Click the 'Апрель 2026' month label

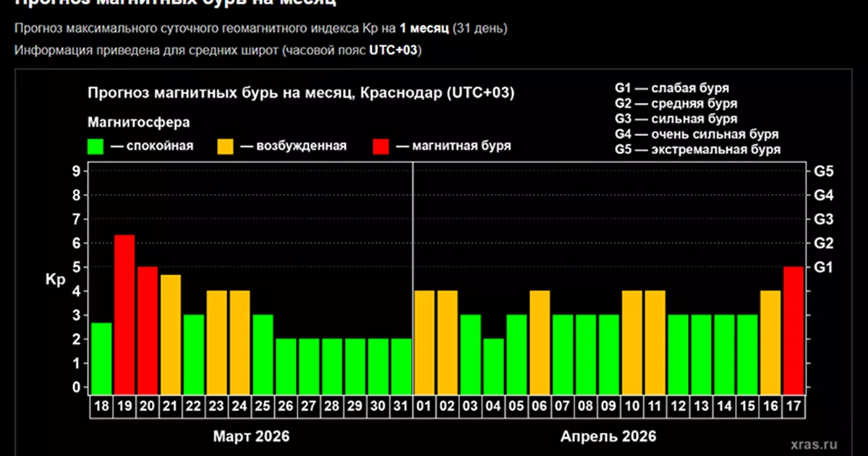tap(608, 436)
